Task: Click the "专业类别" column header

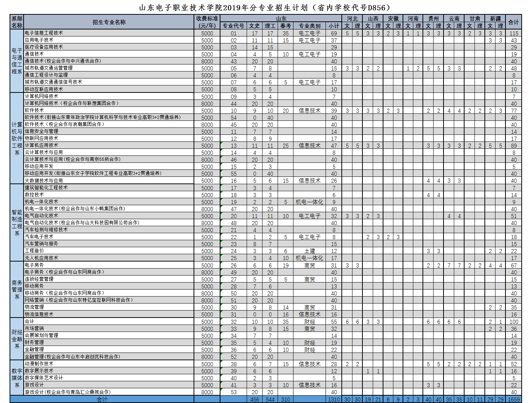Action: 310,26
